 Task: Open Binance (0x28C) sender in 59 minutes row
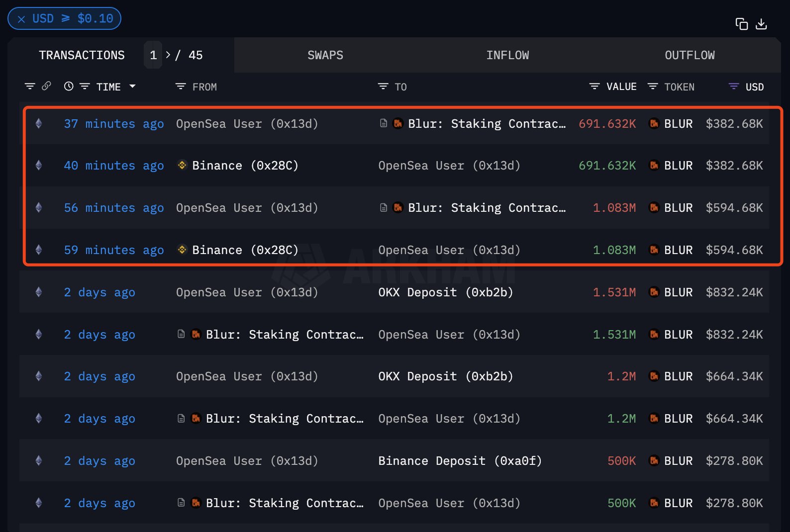(245, 250)
